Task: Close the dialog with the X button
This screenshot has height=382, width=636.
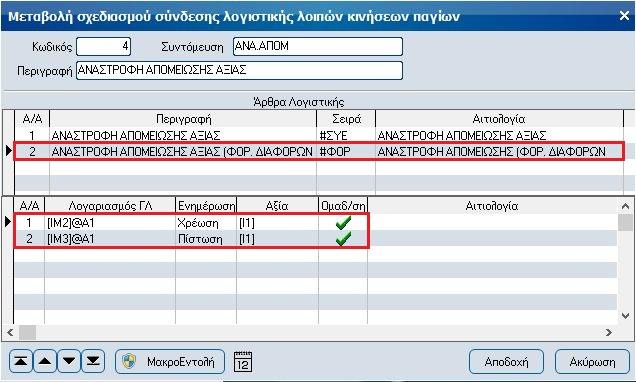Action: click(x=624, y=16)
